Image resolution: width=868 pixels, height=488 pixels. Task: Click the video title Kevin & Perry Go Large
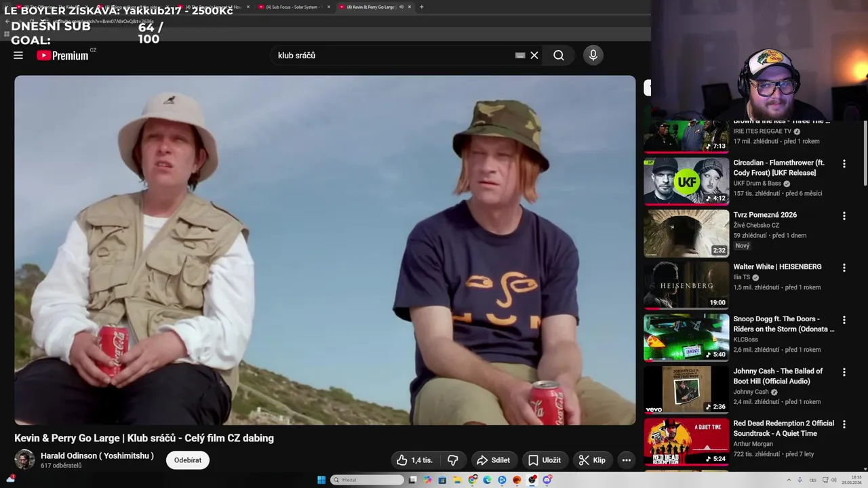tap(144, 439)
